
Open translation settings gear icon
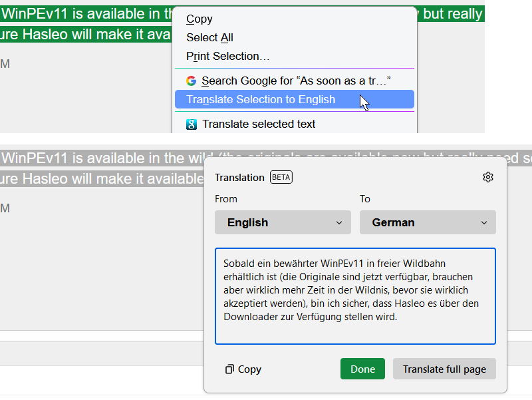[488, 177]
